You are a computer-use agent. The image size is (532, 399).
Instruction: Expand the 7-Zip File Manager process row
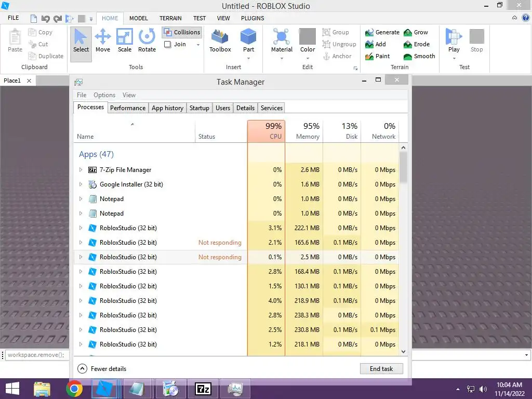click(81, 170)
